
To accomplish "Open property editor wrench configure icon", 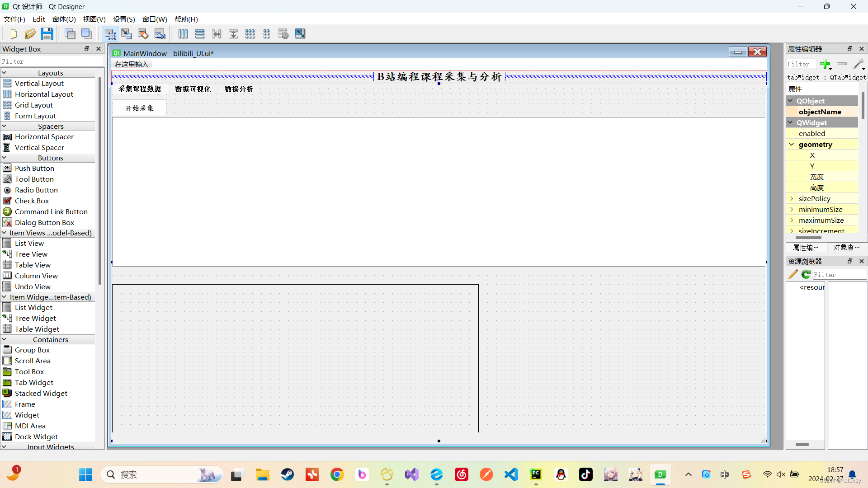I will [859, 64].
